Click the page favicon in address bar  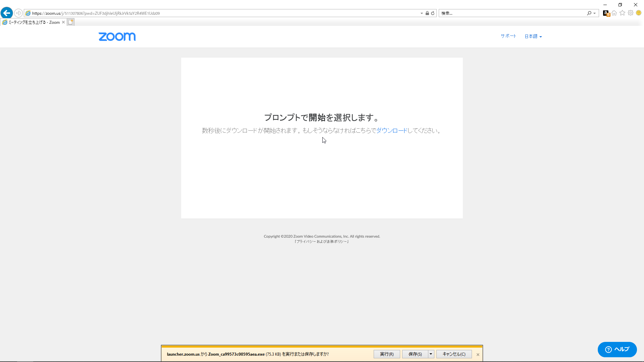28,13
